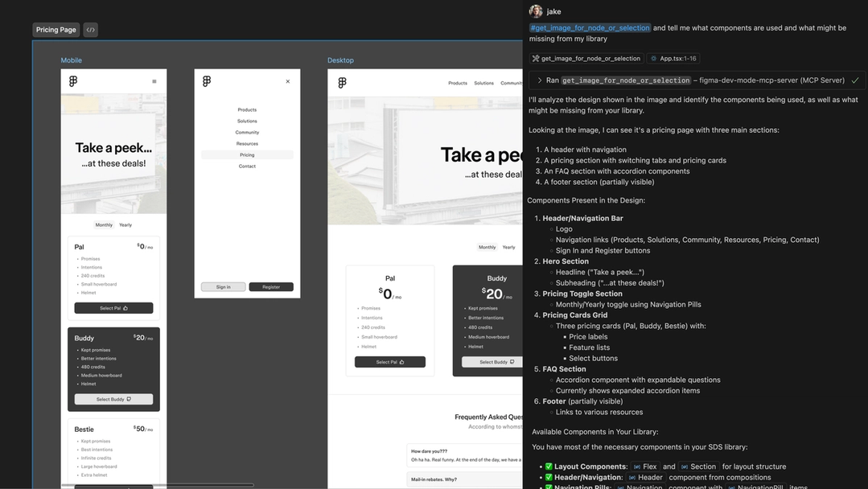Select Monthly billing pill in the Desktop mockup
The height and width of the screenshot is (489, 868).
coord(486,247)
